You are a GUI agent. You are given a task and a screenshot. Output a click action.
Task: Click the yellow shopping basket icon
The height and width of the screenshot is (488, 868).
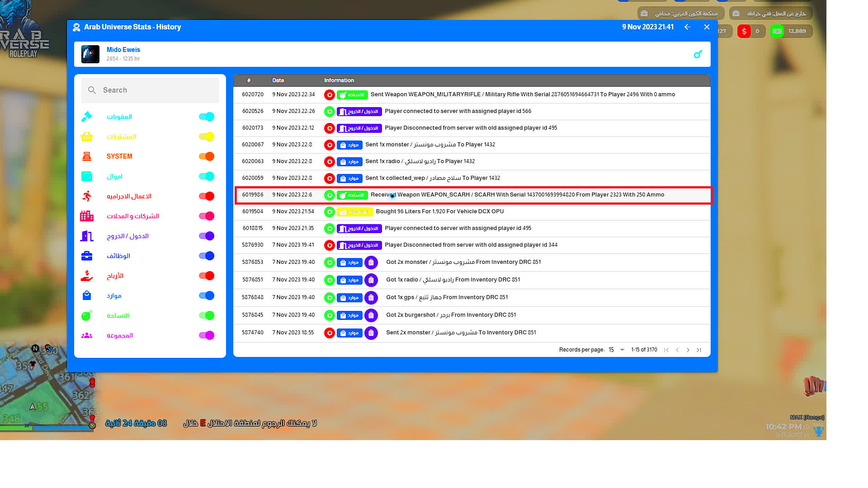pyautogui.click(x=87, y=136)
